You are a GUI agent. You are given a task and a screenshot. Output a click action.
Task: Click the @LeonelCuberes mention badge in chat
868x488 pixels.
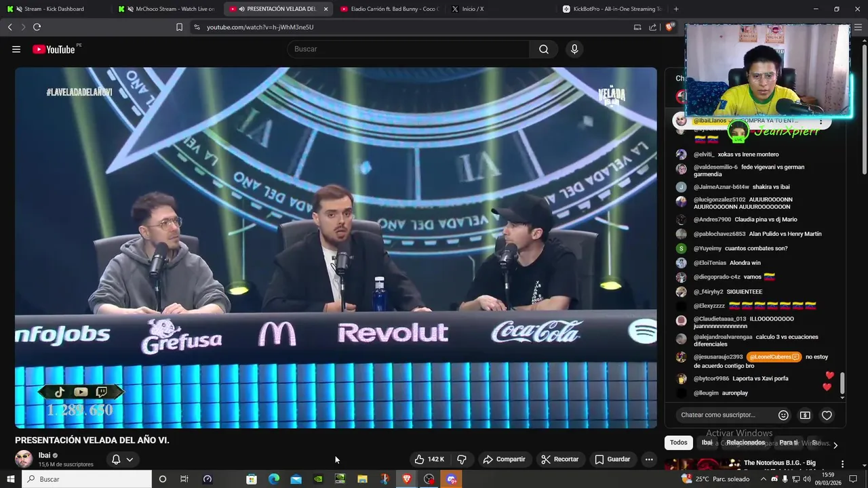click(x=774, y=357)
